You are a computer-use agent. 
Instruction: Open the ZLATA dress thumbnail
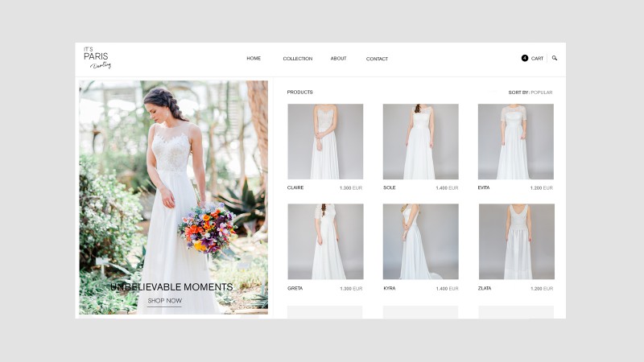(517, 242)
